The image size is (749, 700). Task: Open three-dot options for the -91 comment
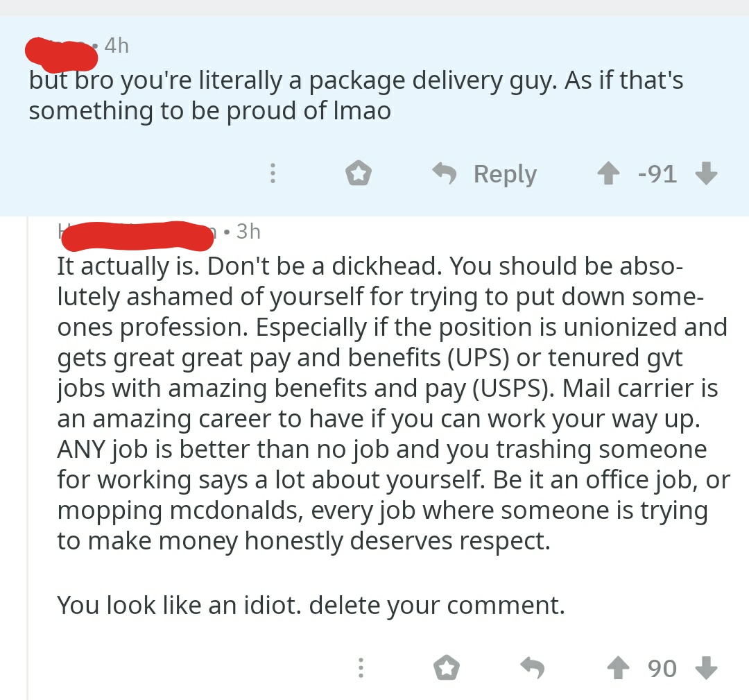[x=273, y=174]
